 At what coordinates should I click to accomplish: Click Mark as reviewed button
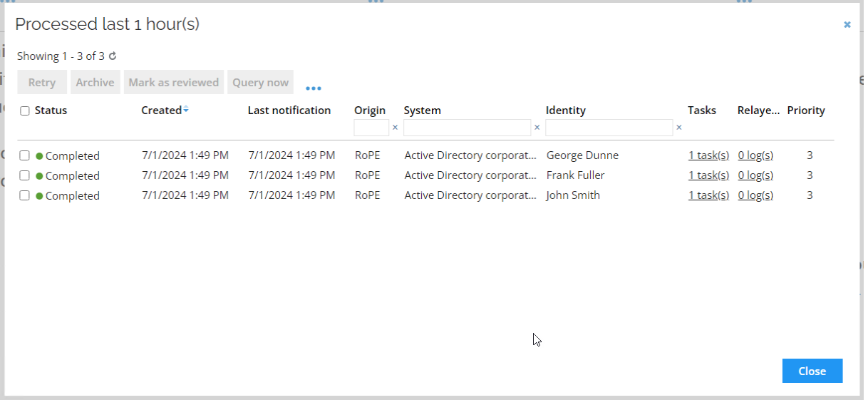[174, 82]
